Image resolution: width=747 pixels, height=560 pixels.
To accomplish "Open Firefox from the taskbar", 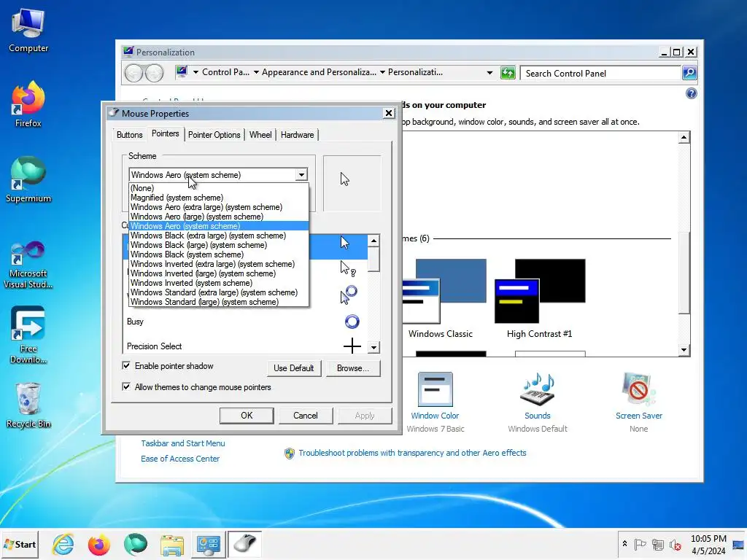I will click(x=99, y=544).
